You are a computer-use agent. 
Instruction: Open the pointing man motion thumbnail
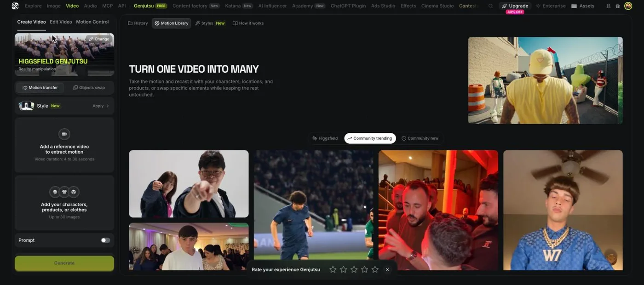coord(189,184)
